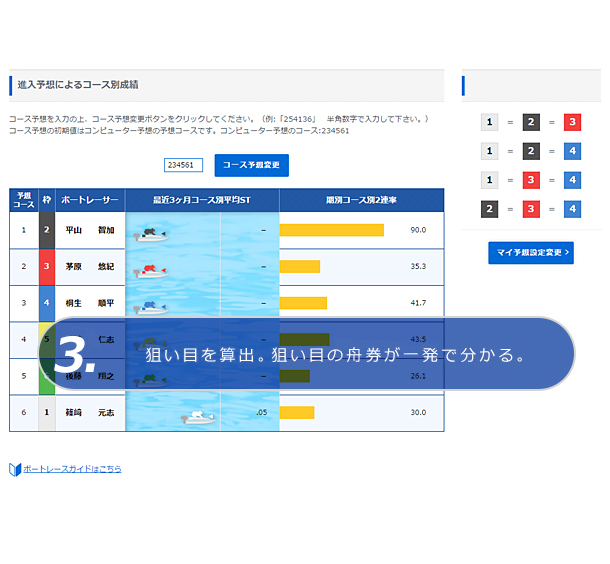Click the 期別コース別2連率 column header
Screen dimensions: 610x564
pyautogui.click(x=361, y=200)
